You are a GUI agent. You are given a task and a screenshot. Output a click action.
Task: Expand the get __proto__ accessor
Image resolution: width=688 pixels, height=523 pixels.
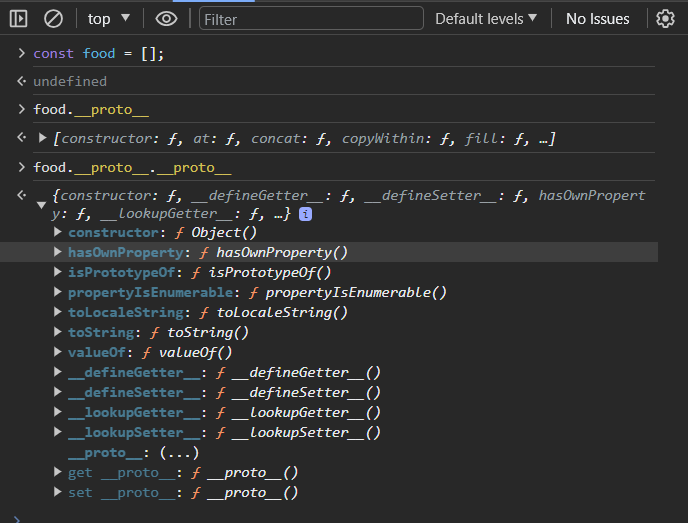click(59, 473)
